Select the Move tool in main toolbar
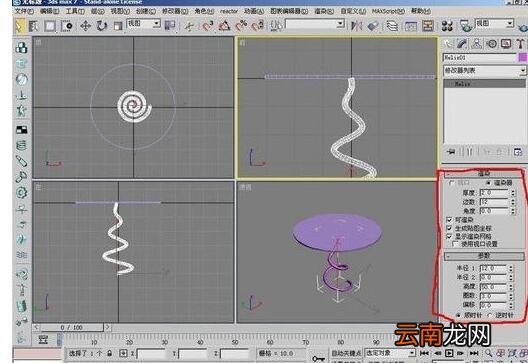Viewport: 528px width, 363px height. (86, 26)
